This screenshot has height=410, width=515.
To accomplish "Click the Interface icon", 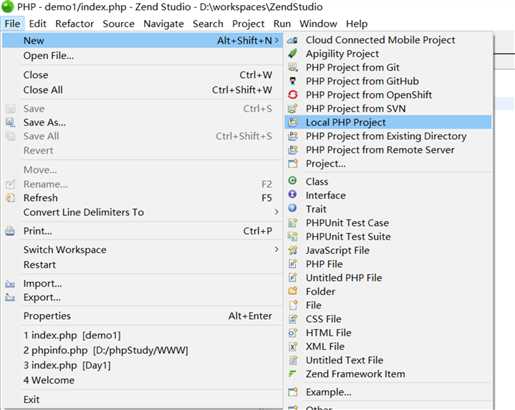I will pos(292,194).
